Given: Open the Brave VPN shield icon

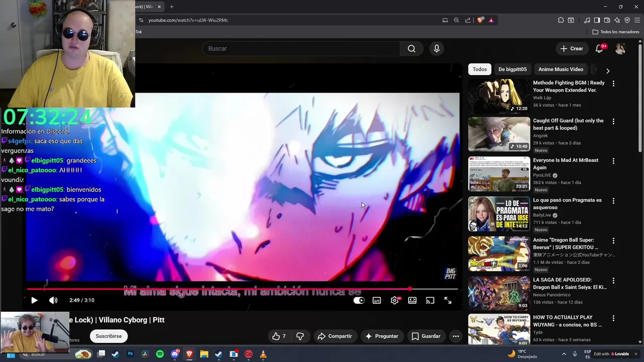Looking at the screenshot, I should click(x=627, y=20).
